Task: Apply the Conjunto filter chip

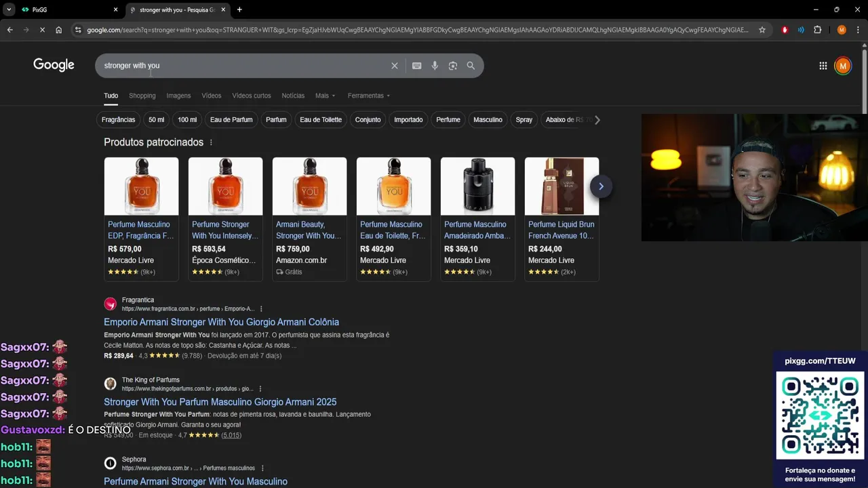Action: (368, 120)
